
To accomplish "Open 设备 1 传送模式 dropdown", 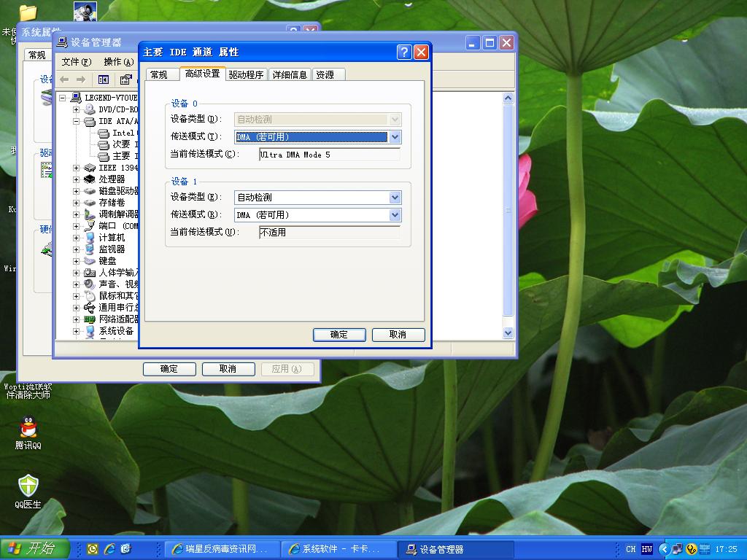I will coord(395,215).
